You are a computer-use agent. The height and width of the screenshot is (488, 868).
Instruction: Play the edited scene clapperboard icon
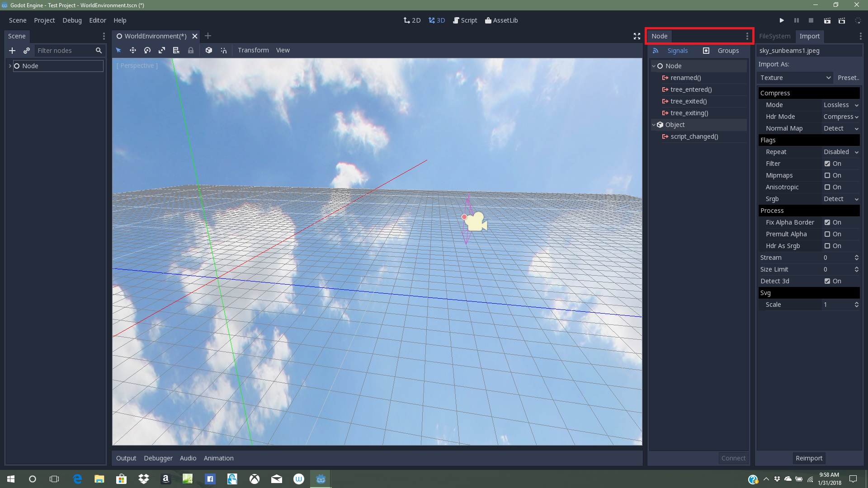click(827, 20)
